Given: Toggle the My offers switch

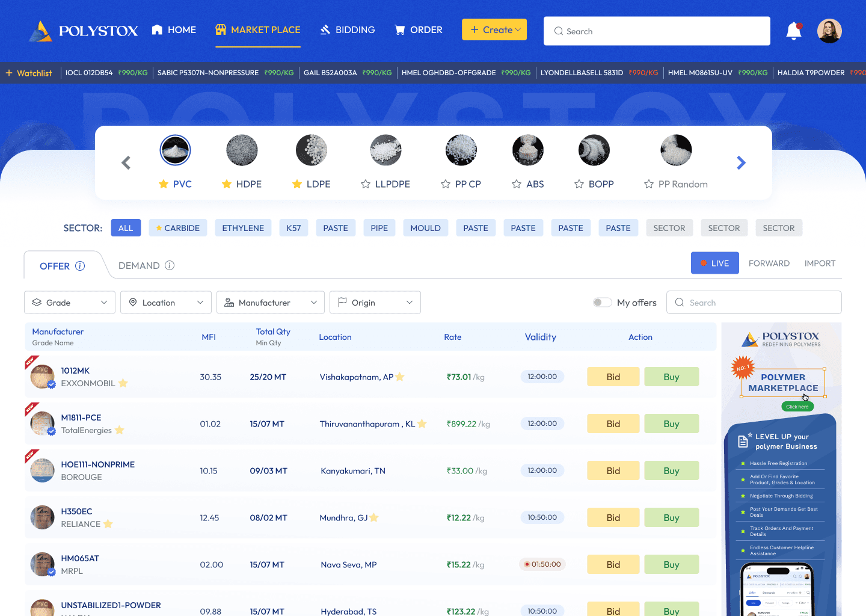Looking at the screenshot, I should pyautogui.click(x=602, y=303).
